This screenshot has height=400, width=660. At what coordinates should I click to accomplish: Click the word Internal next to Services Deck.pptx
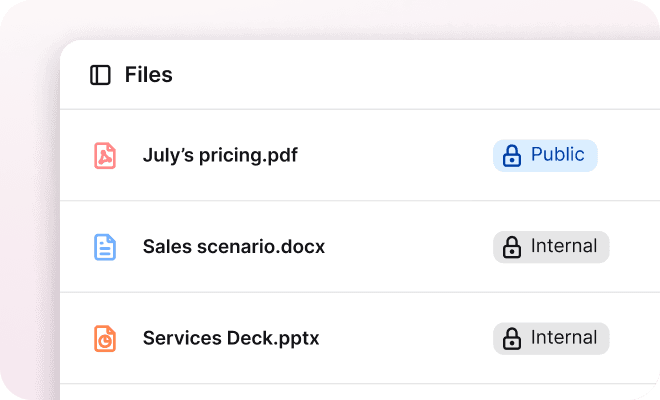(564, 337)
